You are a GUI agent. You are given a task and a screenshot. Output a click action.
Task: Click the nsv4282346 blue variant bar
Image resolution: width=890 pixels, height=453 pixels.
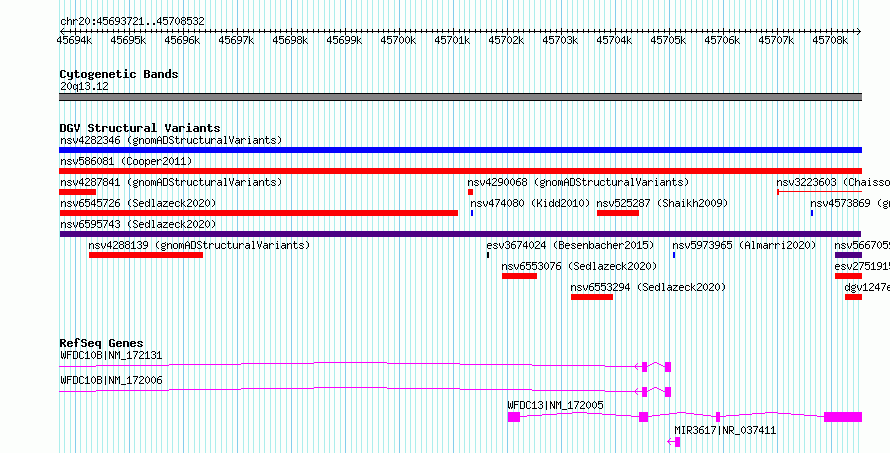point(460,150)
